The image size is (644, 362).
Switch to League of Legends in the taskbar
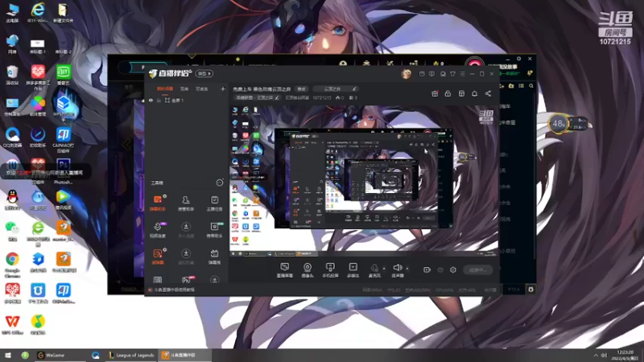(x=131, y=355)
